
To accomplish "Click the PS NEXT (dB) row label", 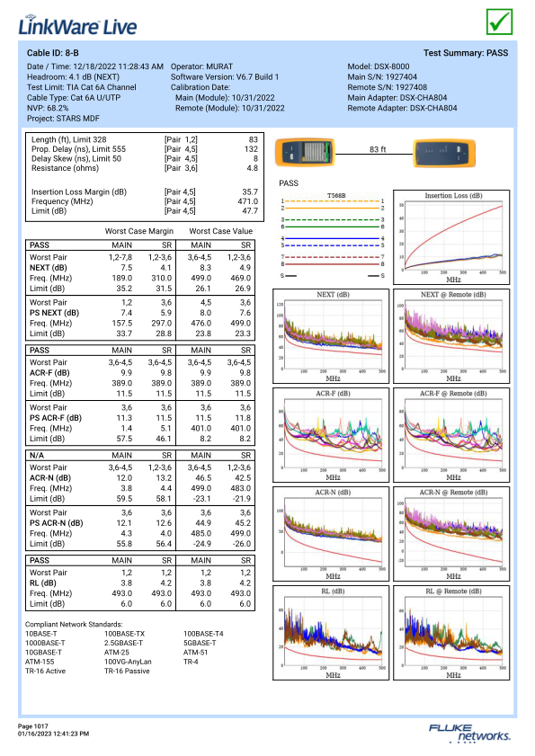I will (55, 313).
